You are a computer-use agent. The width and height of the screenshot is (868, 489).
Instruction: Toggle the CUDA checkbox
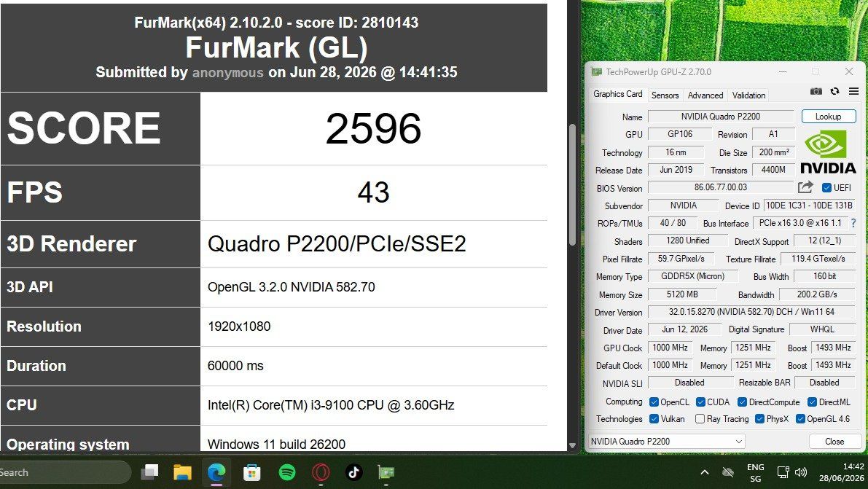[700, 402]
